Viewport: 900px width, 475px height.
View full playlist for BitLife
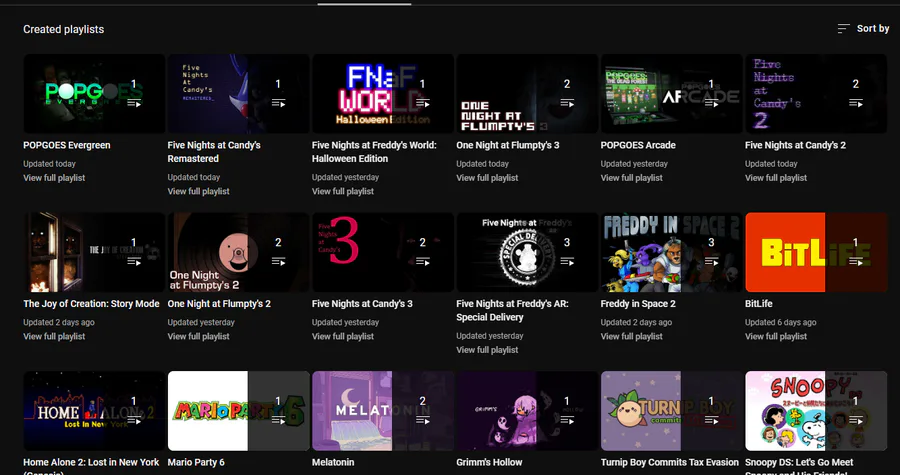[776, 336]
